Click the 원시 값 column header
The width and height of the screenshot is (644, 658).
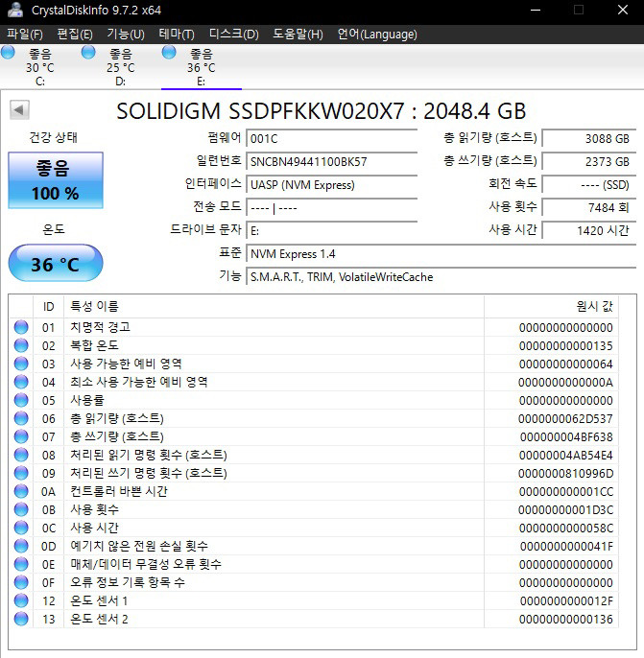551,306
